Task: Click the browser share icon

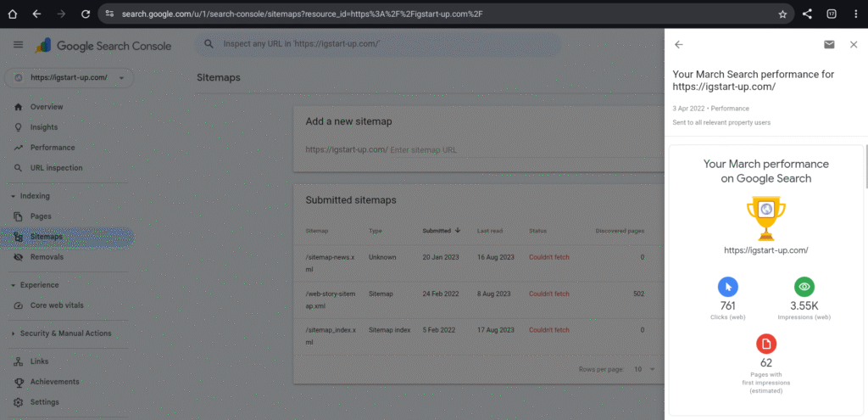Action: 807,14
